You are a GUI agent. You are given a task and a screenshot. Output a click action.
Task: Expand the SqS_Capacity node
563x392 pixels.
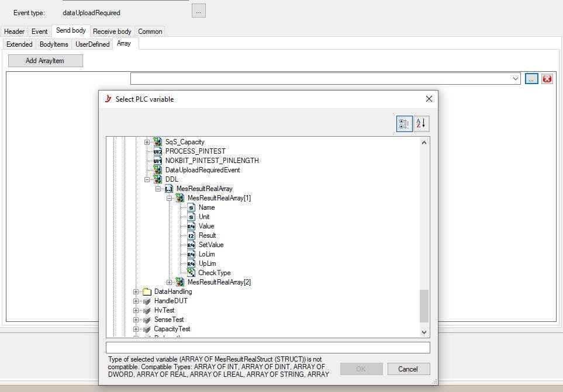click(147, 142)
